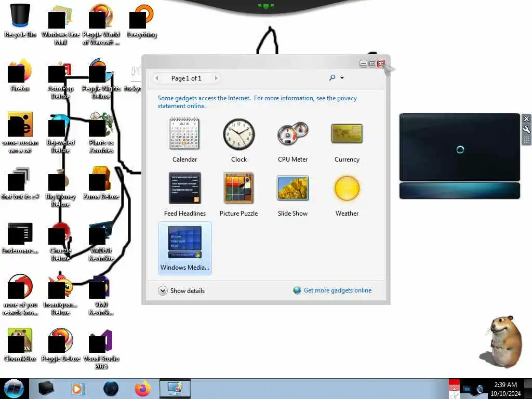Select the Weather gadget
The height and width of the screenshot is (399, 532).
tap(347, 194)
